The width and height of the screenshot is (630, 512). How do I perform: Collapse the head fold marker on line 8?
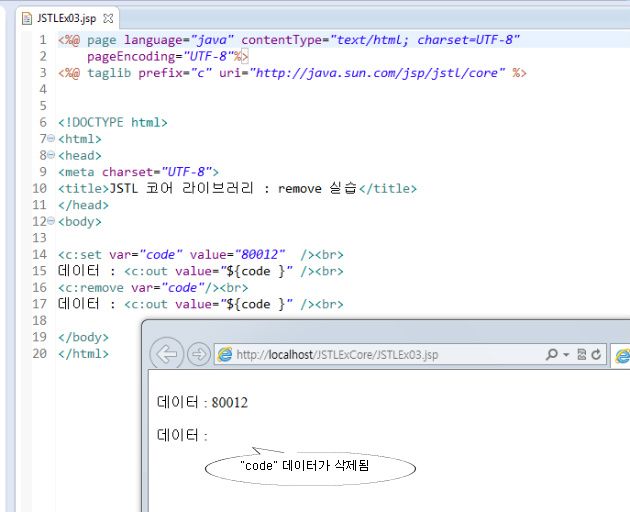(x=51, y=155)
